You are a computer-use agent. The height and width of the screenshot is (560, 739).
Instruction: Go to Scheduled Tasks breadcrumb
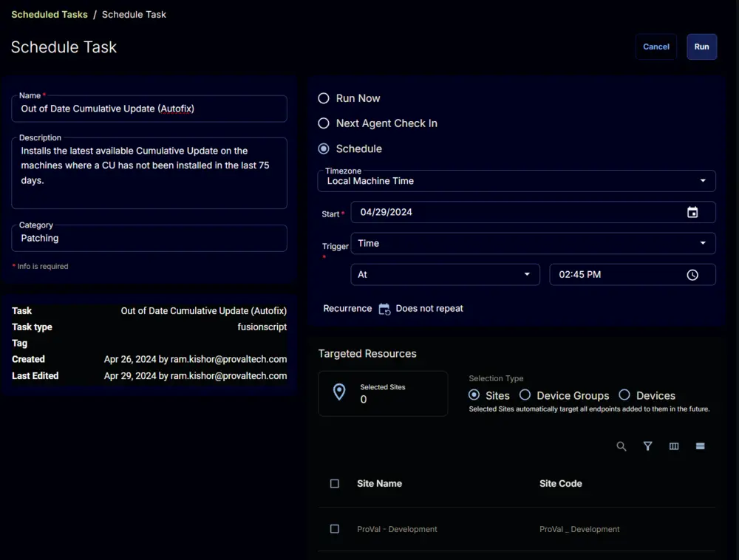tap(50, 15)
